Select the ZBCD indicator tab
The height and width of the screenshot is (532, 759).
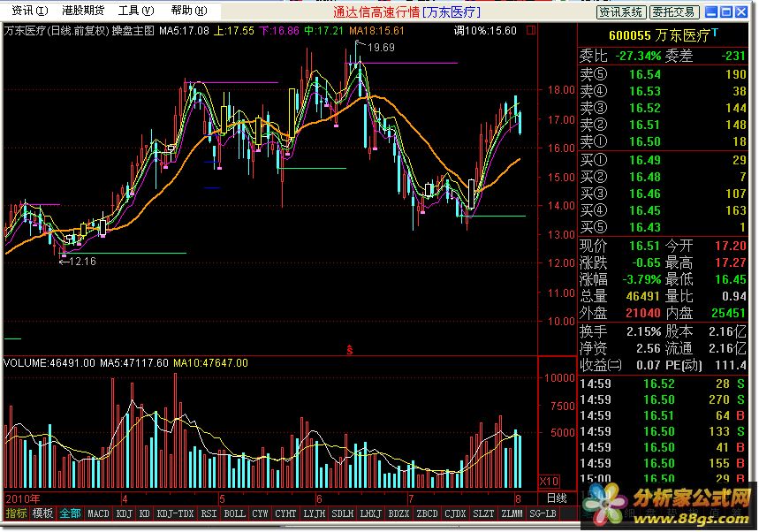[427, 513]
